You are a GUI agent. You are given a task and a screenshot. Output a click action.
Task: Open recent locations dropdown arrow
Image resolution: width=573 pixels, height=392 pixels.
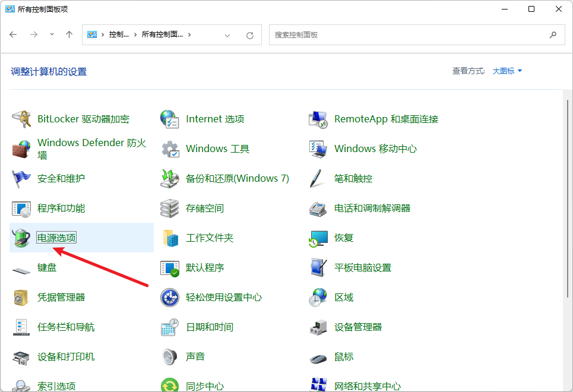tap(52, 34)
